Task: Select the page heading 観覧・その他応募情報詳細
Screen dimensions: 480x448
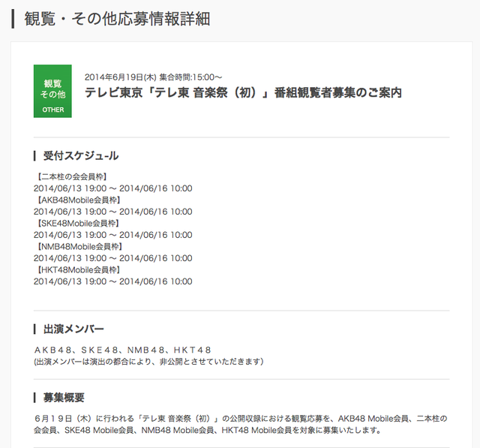Action: [x=117, y=19]
